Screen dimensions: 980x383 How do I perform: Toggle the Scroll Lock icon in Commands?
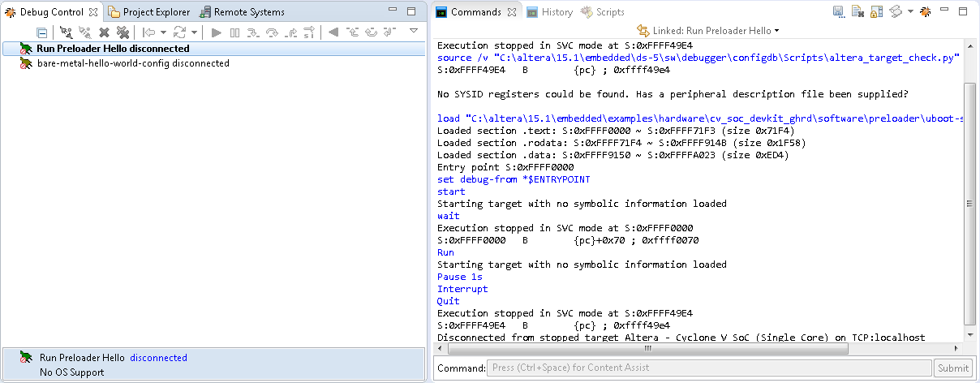pyautogui.click(x=876, y=12)
